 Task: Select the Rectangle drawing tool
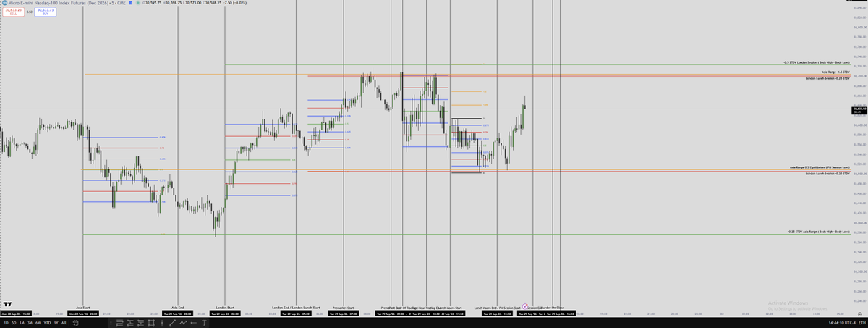(151, 323)
